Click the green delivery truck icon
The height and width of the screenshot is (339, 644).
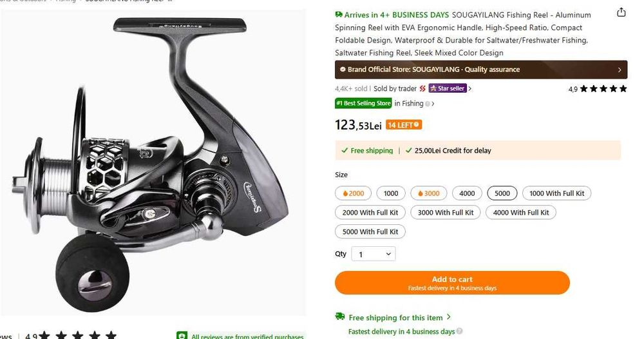point(339,316)
